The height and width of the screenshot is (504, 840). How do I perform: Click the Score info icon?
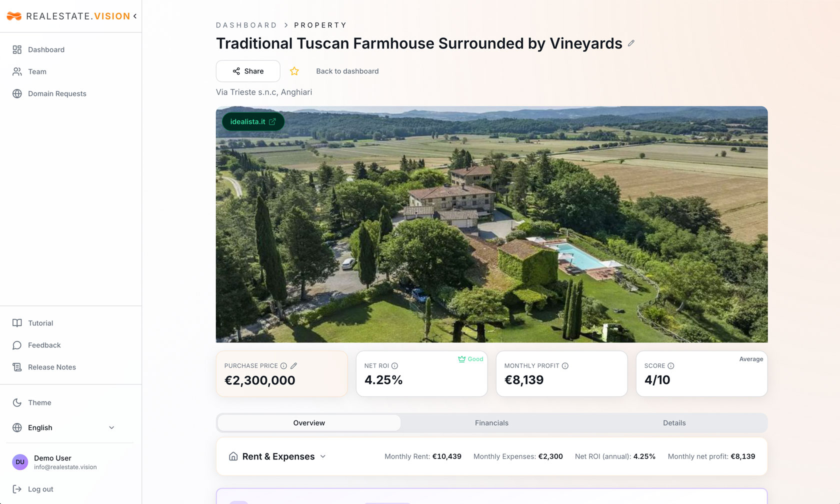(x=671, y=366)
